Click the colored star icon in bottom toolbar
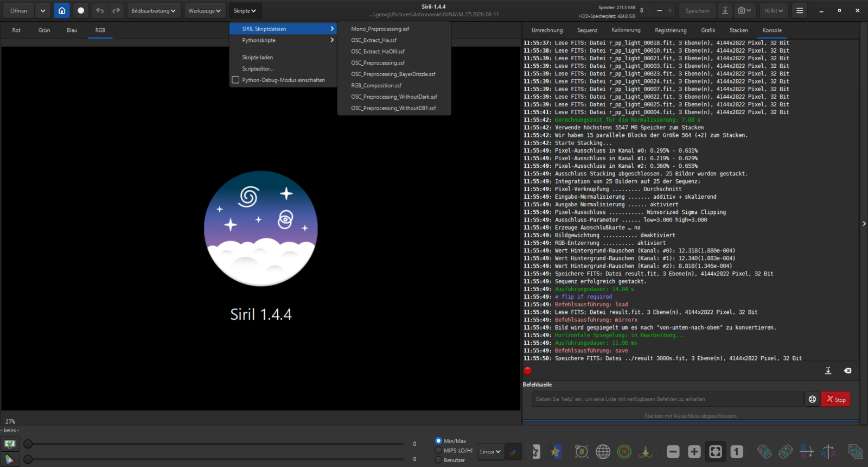The height and width of the screenshot is (467, 868). (x=556, y=452)
